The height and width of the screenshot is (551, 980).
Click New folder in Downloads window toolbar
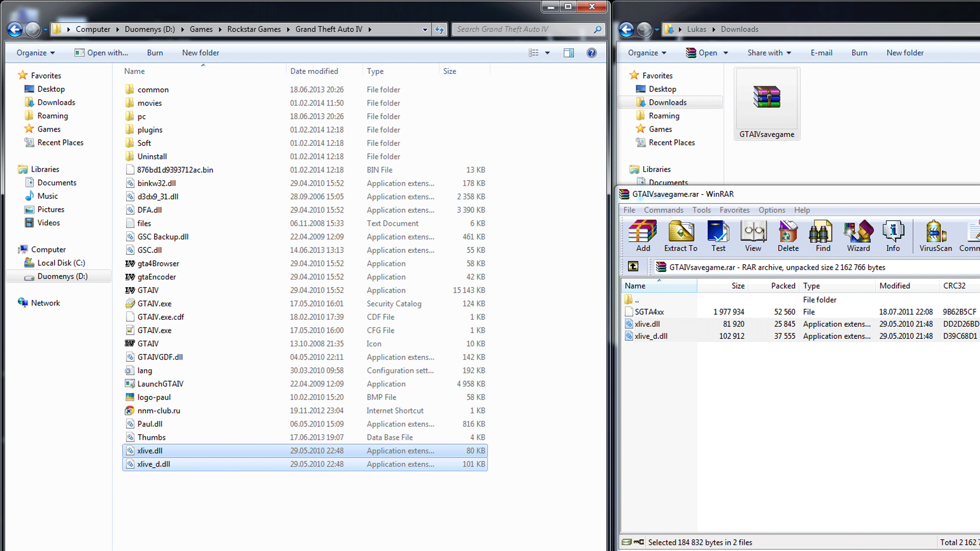coord(905,53)
